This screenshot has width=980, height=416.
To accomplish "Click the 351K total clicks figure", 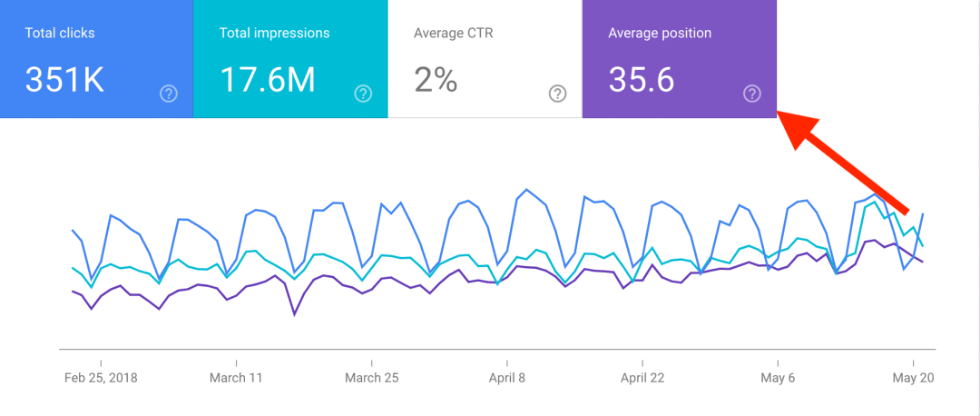I will [x=64, y=81].
